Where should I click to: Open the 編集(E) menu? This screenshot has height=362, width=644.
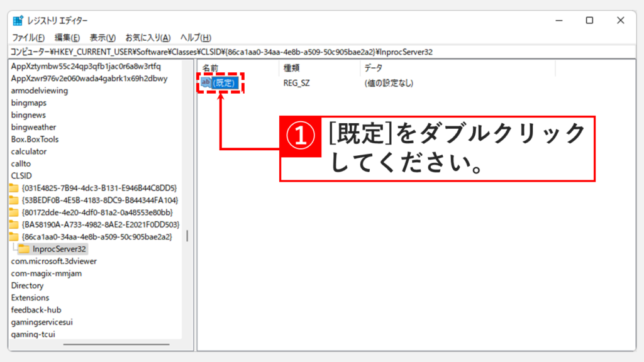click(67, 38)
